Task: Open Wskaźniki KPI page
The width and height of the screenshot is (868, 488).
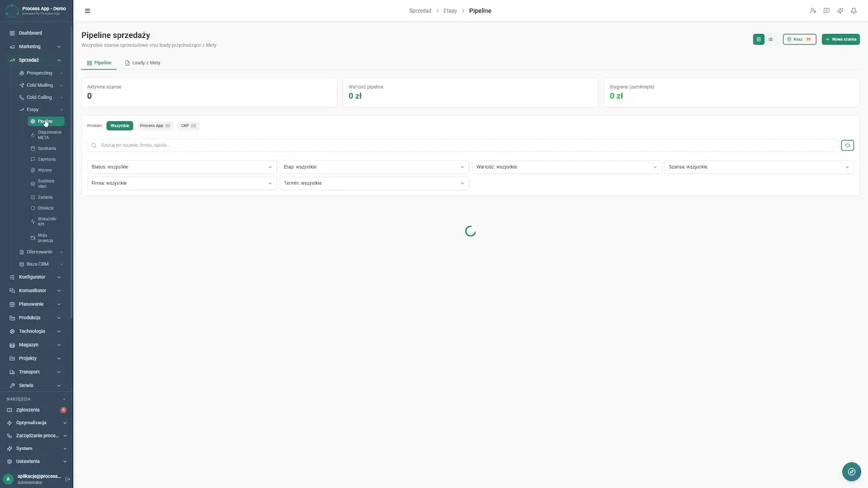Action: click(x=46, y=222)
